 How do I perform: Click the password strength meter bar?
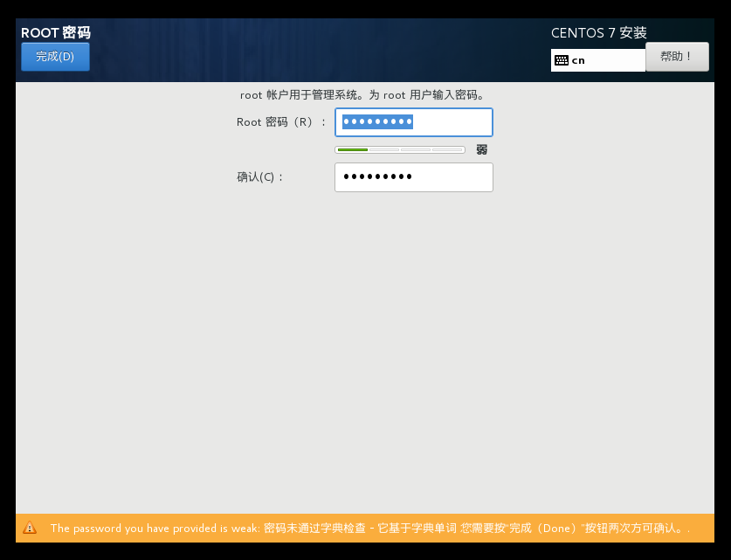399,149
